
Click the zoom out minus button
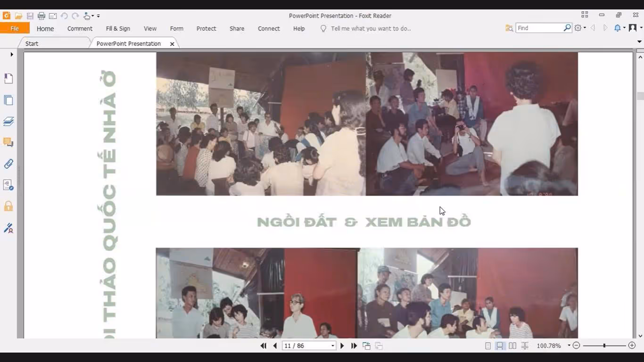tap(576, 346)
